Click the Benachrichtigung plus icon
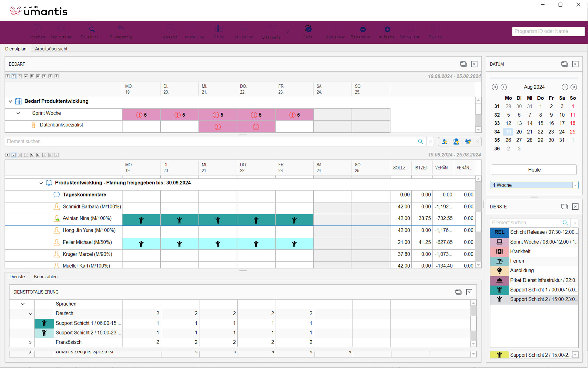Image resolution: width=588 pixels, height=368 pixels. click(363, 29)
